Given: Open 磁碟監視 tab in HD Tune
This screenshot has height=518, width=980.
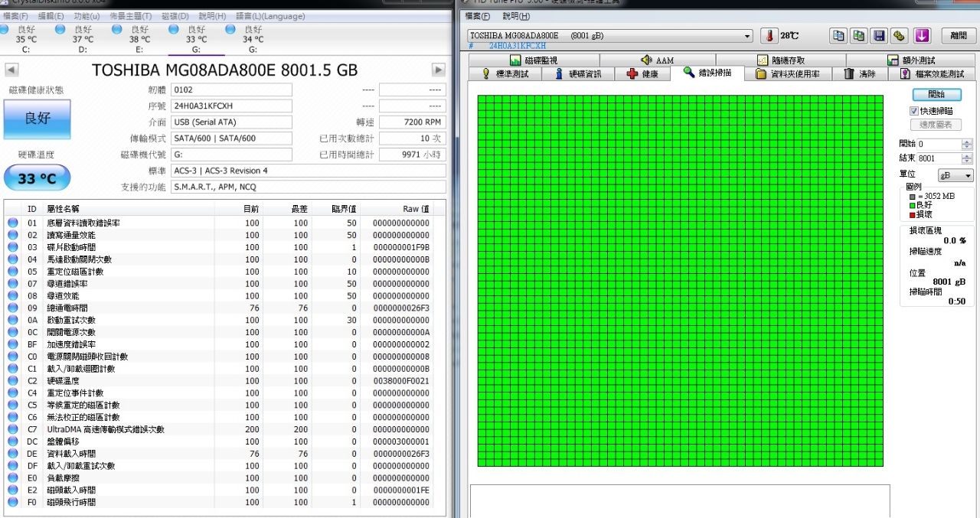Looking at the screenshot, I should tap(534, 60).
